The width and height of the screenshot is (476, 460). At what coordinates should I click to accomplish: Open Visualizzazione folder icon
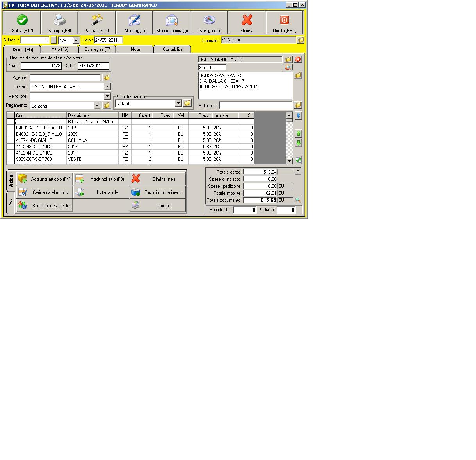tap(187, 103)
